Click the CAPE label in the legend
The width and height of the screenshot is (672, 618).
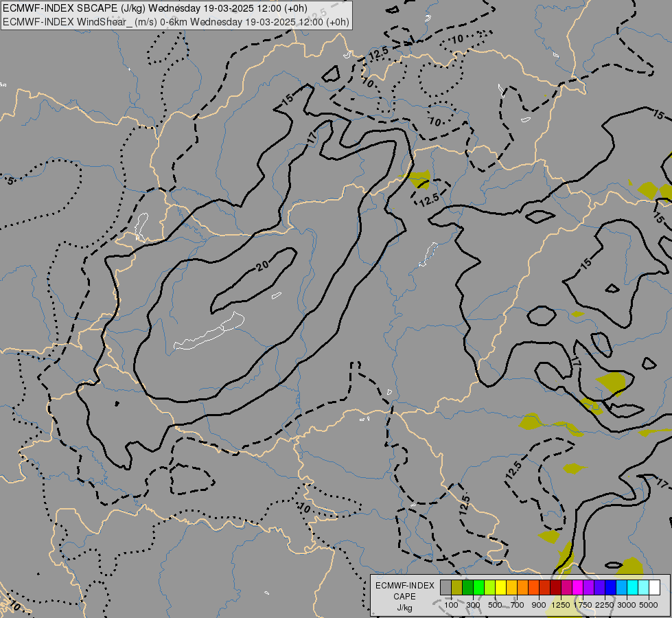pos(404,597)
